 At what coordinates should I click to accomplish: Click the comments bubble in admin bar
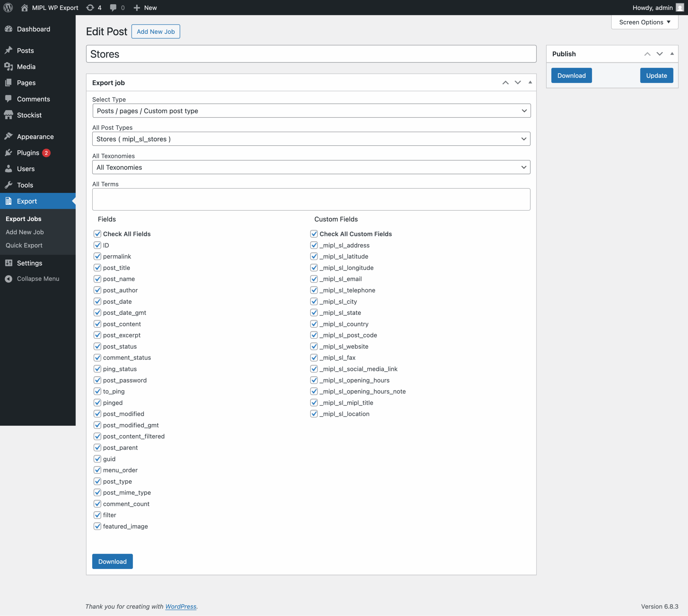113,8
